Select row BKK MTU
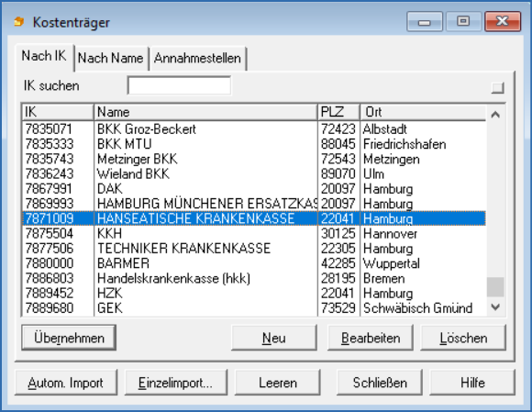The width and height of the screenshot is (532, 412). pyautogui.click(x=254, y=144)
